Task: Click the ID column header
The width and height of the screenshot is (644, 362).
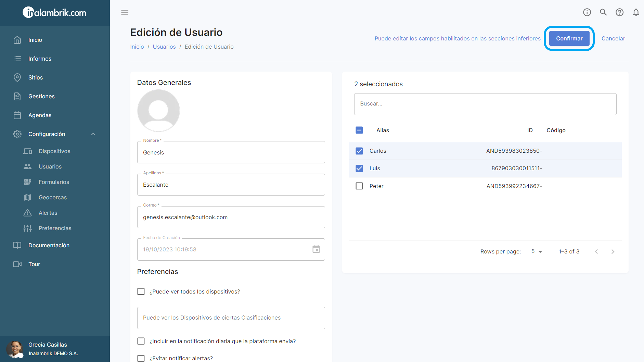Action: pyautogui.click(x=530, y=130)
